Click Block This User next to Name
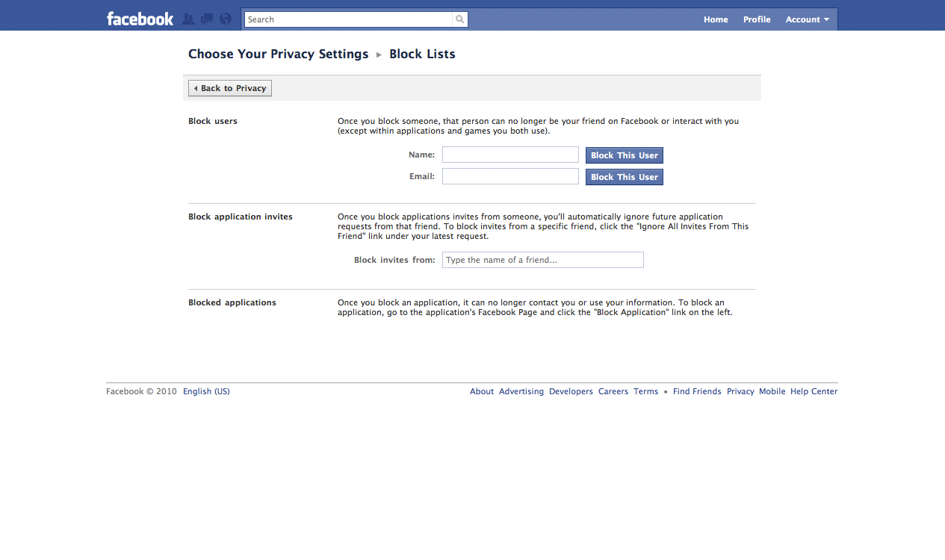This screenshot has height=560, width=945. [x=625, y=155]
